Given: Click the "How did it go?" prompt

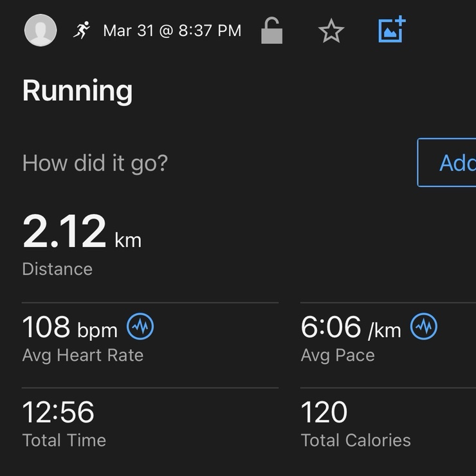Looking at the screenshot, I should [x=95, y=163].
